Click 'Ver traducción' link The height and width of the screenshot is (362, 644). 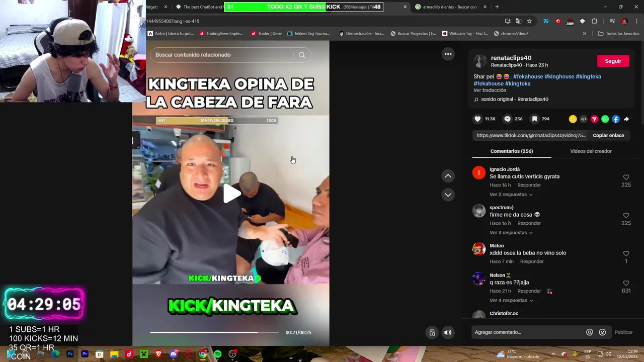click(x=490, y=90)
